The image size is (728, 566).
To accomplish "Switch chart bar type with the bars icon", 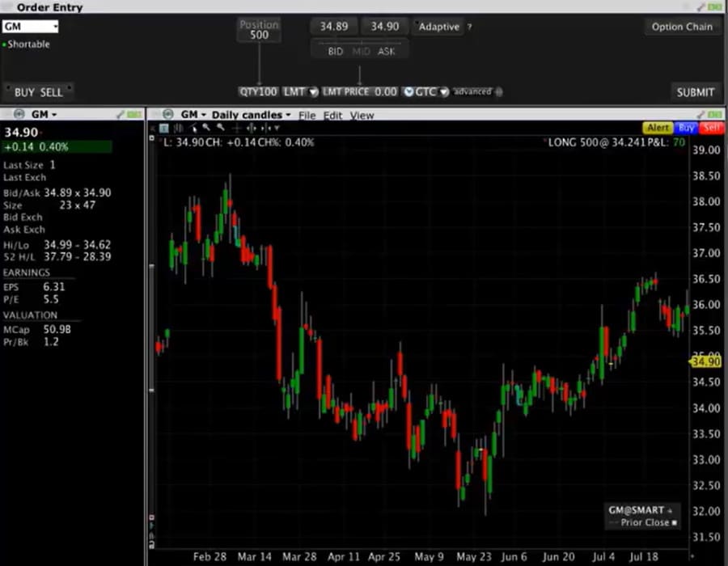I will click(178, 128).
